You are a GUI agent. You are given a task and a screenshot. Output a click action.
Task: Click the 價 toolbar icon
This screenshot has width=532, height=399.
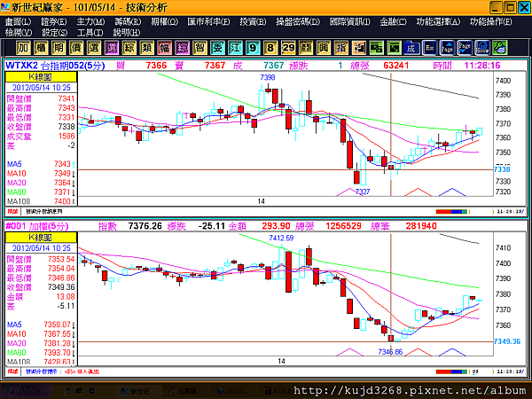pyautogui.click(x=76, y=48)
